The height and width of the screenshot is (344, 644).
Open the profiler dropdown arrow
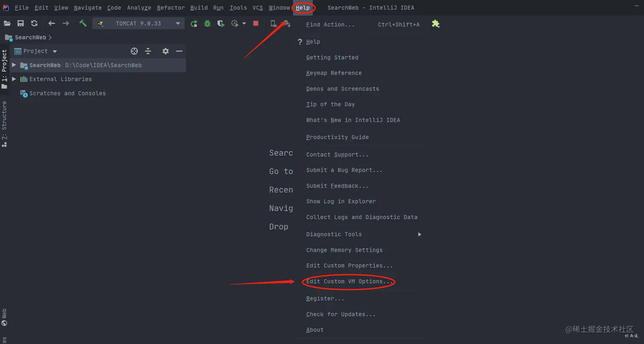[244, 23]
